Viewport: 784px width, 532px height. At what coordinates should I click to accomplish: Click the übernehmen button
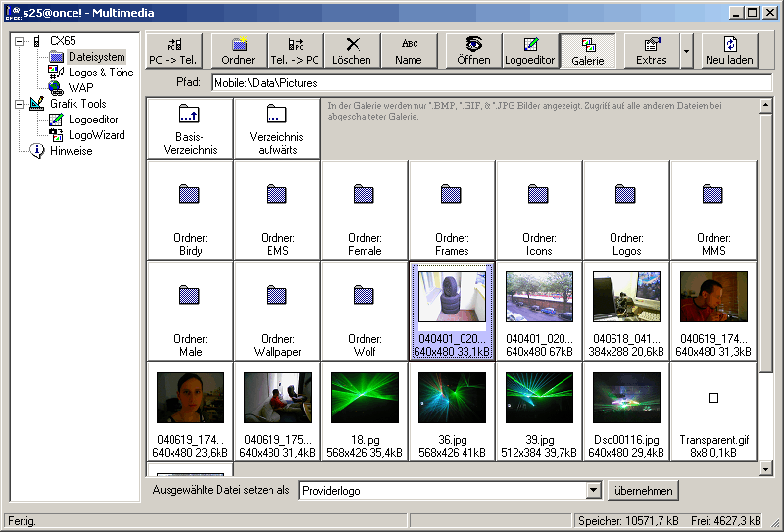(x=643, y=491)
